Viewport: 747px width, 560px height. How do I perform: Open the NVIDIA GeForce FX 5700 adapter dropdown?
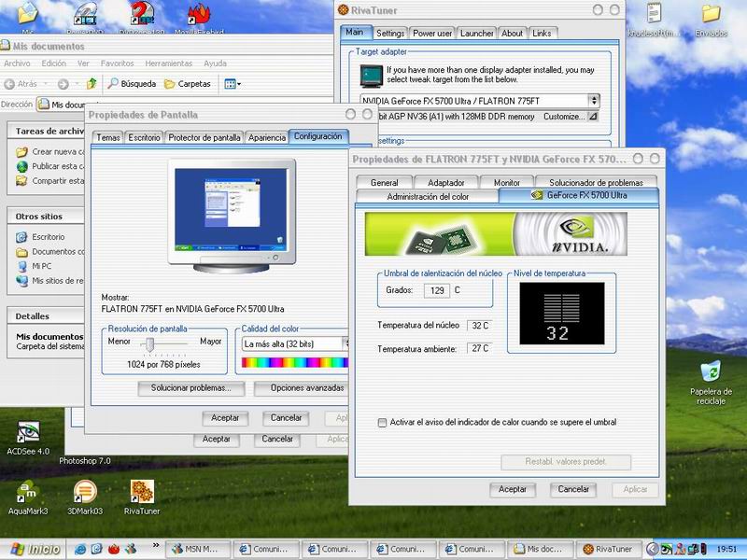point(594,101)
